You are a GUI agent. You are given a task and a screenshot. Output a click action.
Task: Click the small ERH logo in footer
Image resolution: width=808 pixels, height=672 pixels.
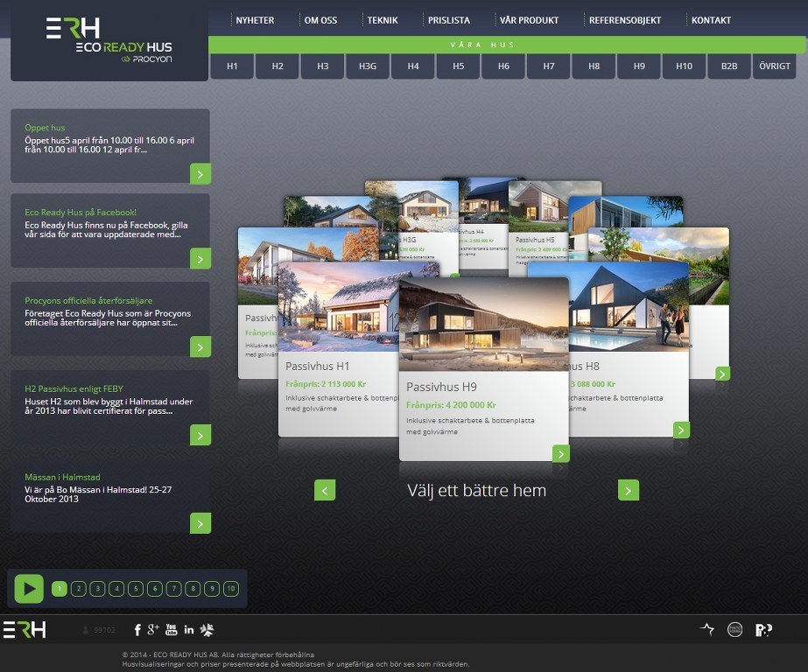(25, 629)
